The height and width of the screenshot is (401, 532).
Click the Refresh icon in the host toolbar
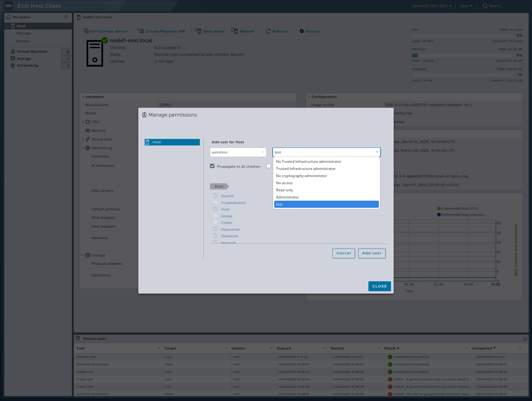pyautogui.click(x=268, y=31)
